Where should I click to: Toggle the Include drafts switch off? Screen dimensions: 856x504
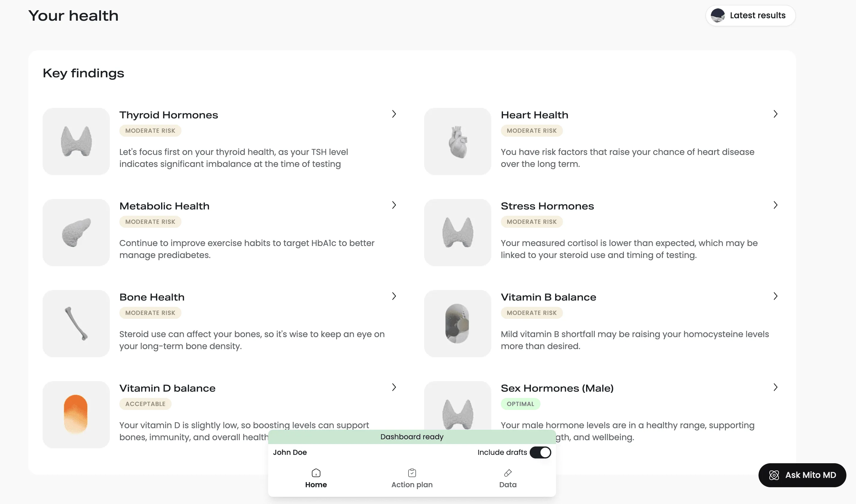pyautogui.click(x=540, y=452)
